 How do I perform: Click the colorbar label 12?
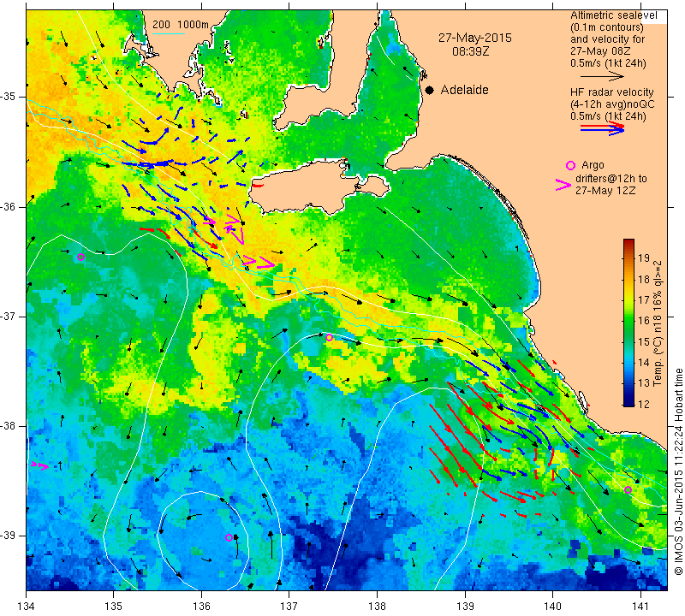click(644, 404)
